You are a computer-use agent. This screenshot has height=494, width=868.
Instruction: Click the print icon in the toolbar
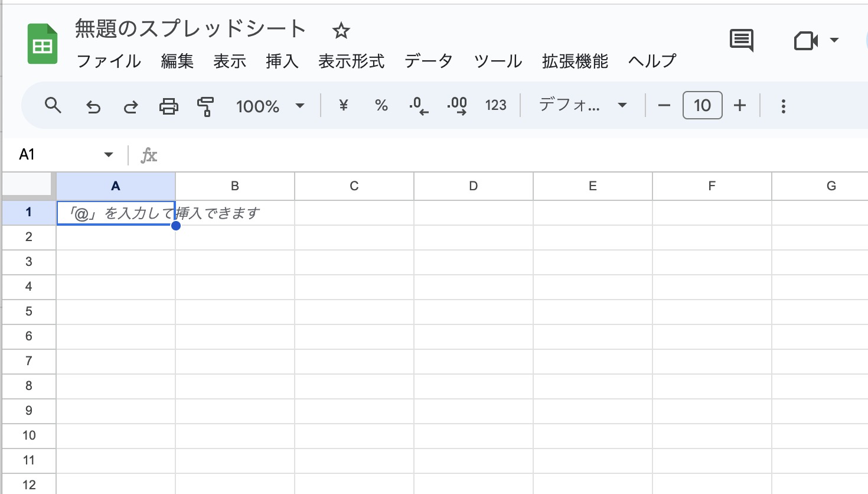168,106
